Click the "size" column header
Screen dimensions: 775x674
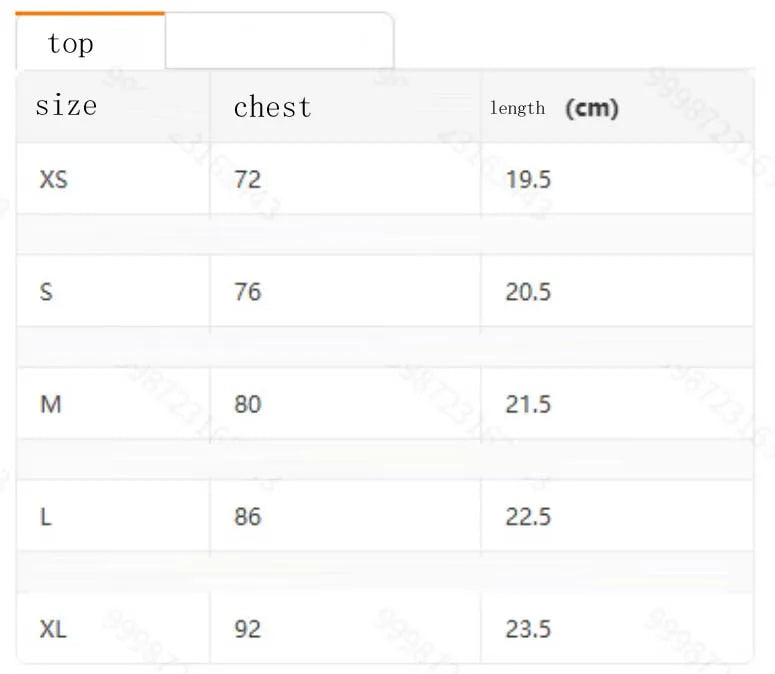[x=66, y=106]
